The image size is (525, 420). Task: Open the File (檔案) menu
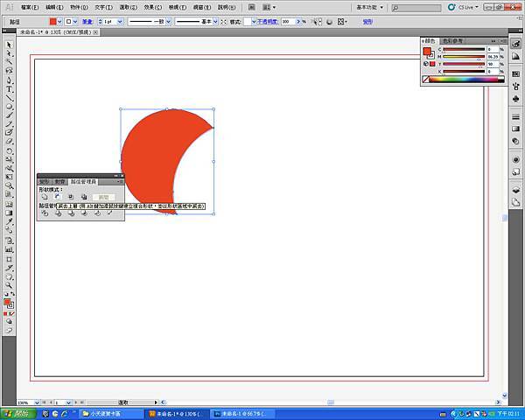click(x=30, y=7)
